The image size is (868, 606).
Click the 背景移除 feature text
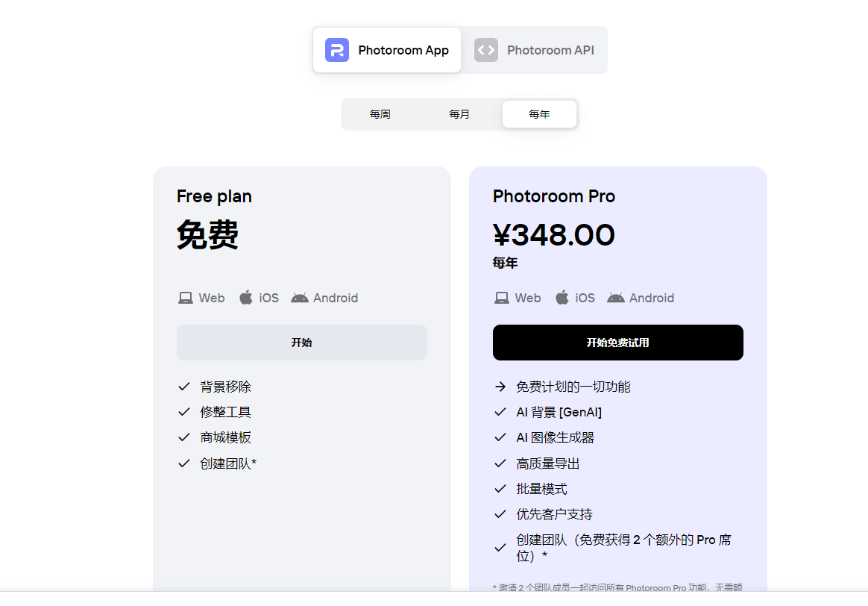pos(225,387)
